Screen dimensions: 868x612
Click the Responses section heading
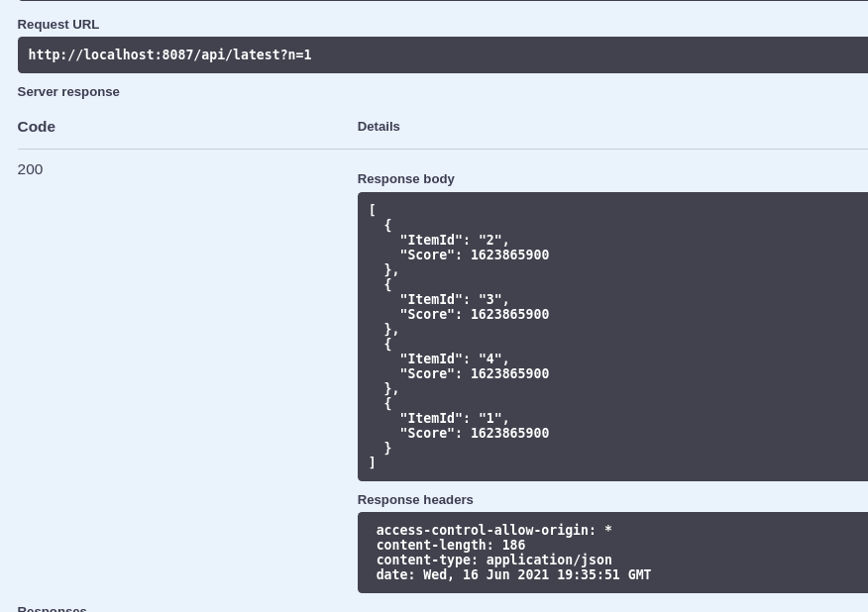[52, 607]
